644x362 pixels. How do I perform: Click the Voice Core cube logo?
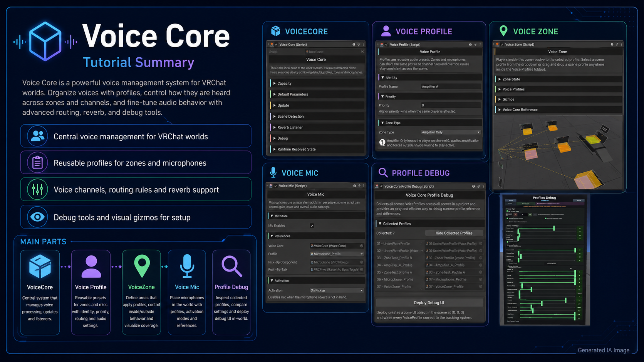45,42
